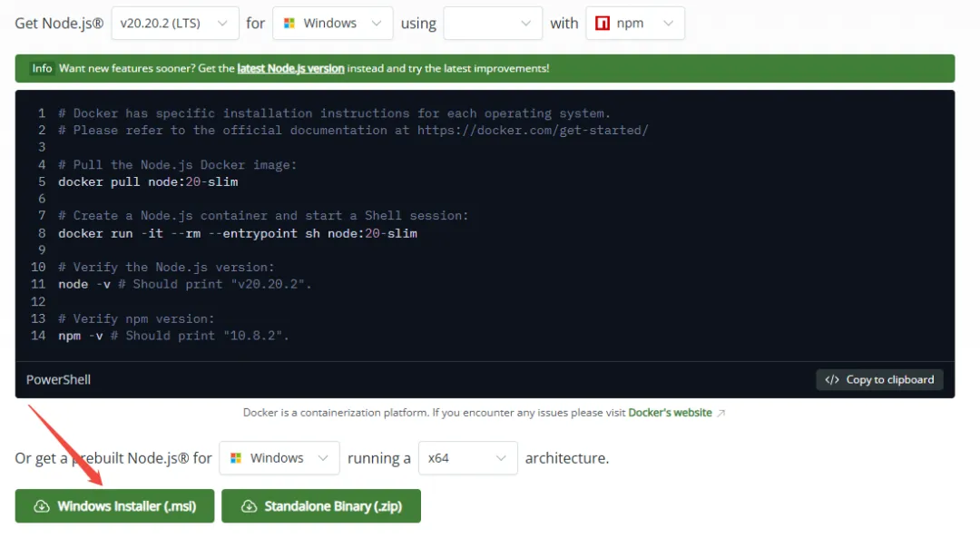Click the '# Create a Node.js container' comment
This screenshot has width=980, height=538.
[263, 216]
